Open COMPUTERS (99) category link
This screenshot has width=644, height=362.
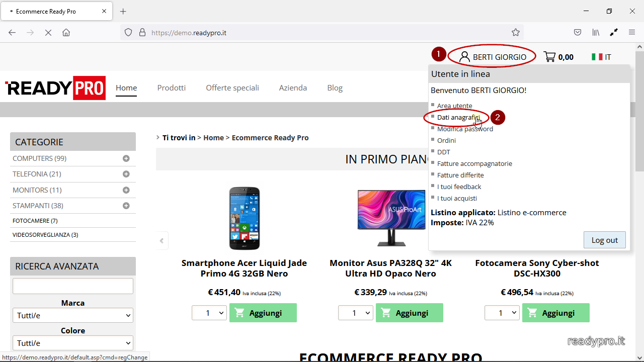pyautogui.click(x=40, y=158)
